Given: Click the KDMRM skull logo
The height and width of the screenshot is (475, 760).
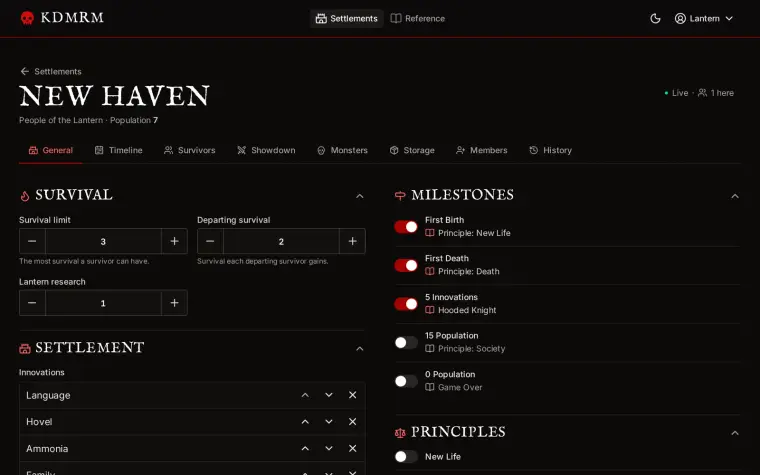Looking at the screenshot, I should click(x=27, y=18).
